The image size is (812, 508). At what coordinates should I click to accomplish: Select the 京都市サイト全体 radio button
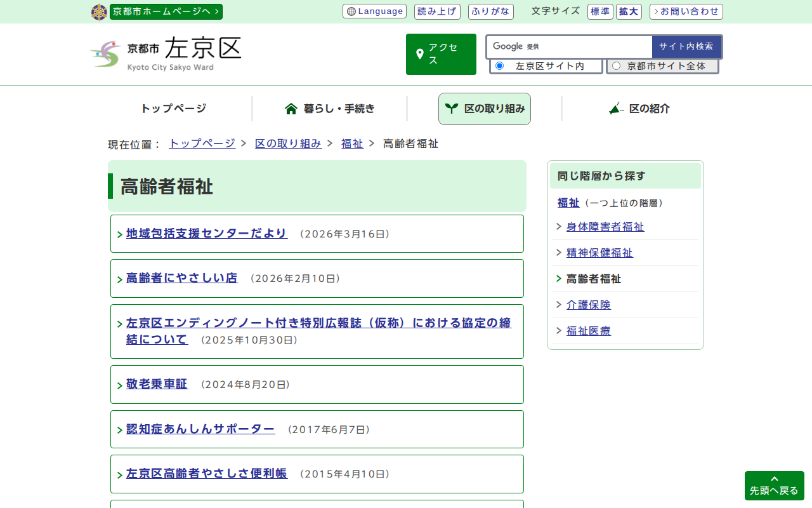coord(616,66)
